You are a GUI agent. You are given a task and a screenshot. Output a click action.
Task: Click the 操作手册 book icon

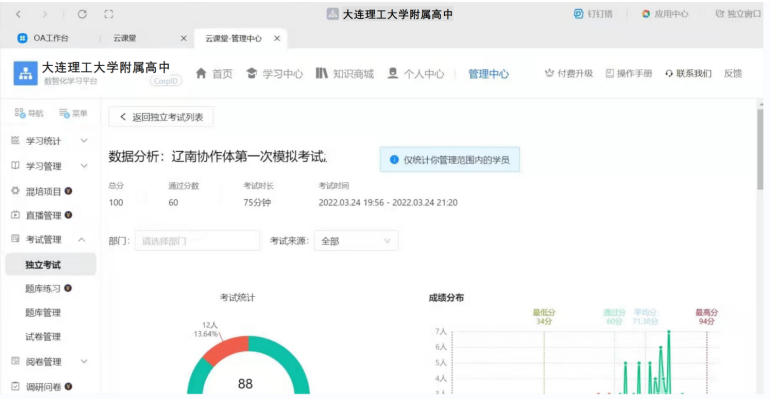[x=609, y=73]
